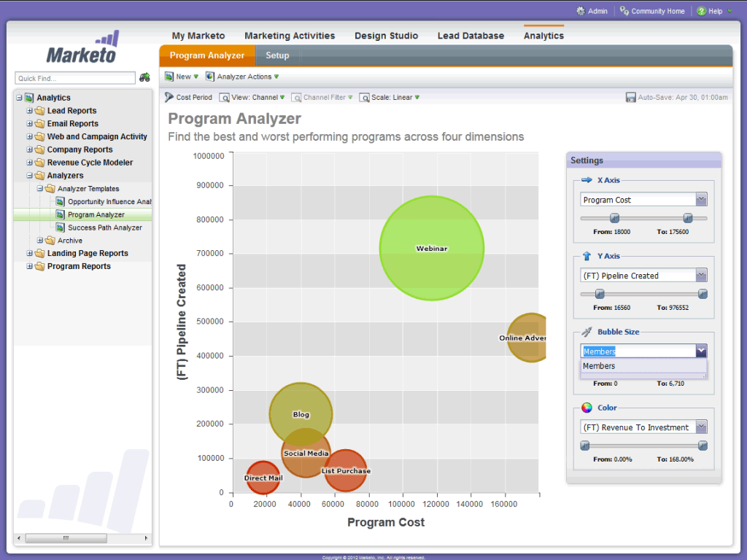Switch to the Setup tab
The width and height of the screenshot is (747, 560).
tap(277, 55)
